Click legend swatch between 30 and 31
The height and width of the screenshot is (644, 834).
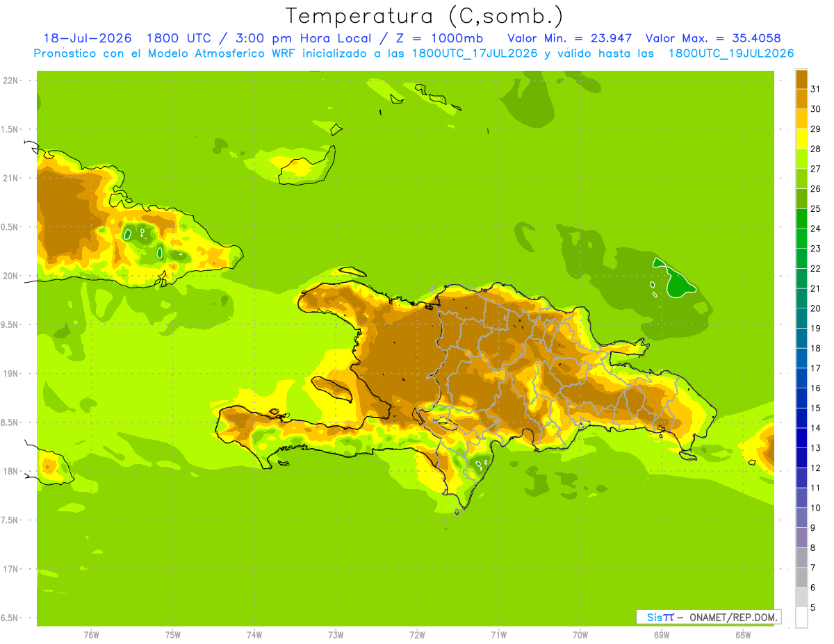click(801, 99)
